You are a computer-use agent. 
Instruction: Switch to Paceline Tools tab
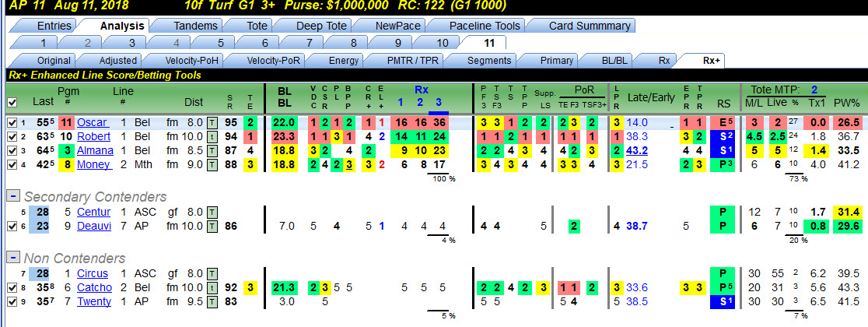tap(485, 26)
